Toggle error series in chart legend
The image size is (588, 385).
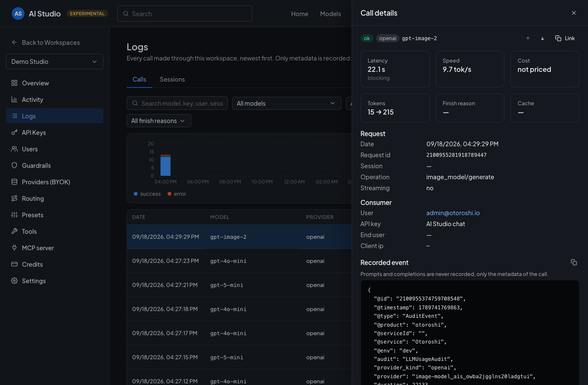177,194
